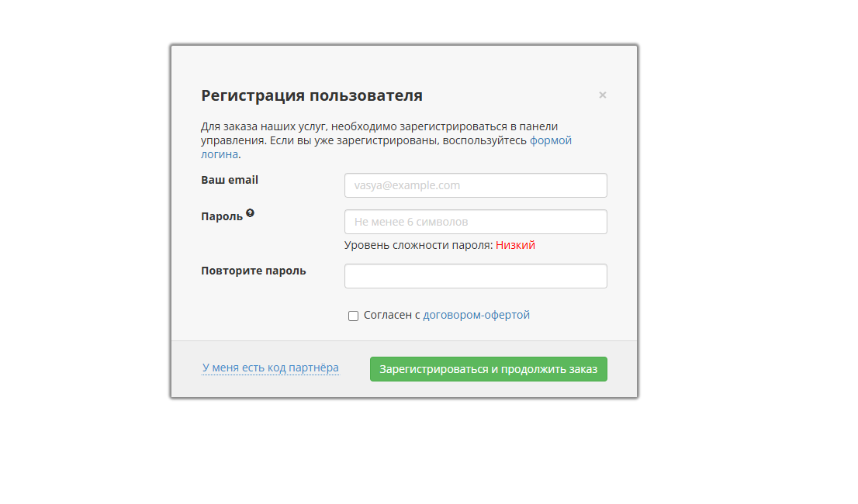Click the red 'Низкий' strength indicator
This screenshot has width=858, height=504.
point(515,245)
